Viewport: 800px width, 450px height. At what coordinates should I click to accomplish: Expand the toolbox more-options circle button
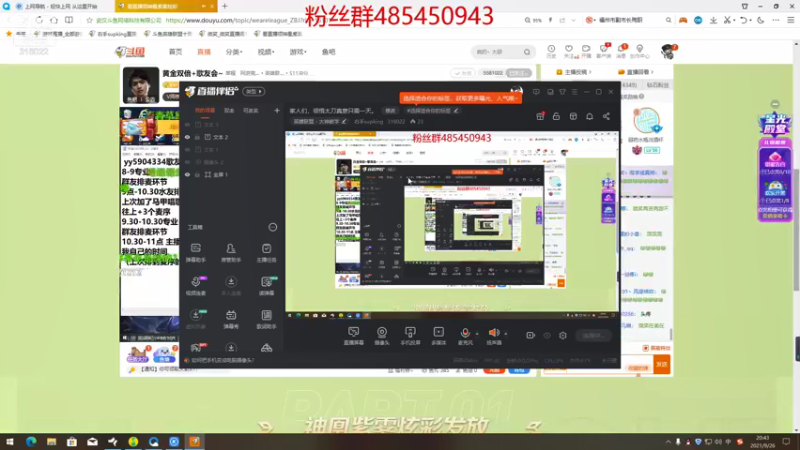(x=273, y=227)
